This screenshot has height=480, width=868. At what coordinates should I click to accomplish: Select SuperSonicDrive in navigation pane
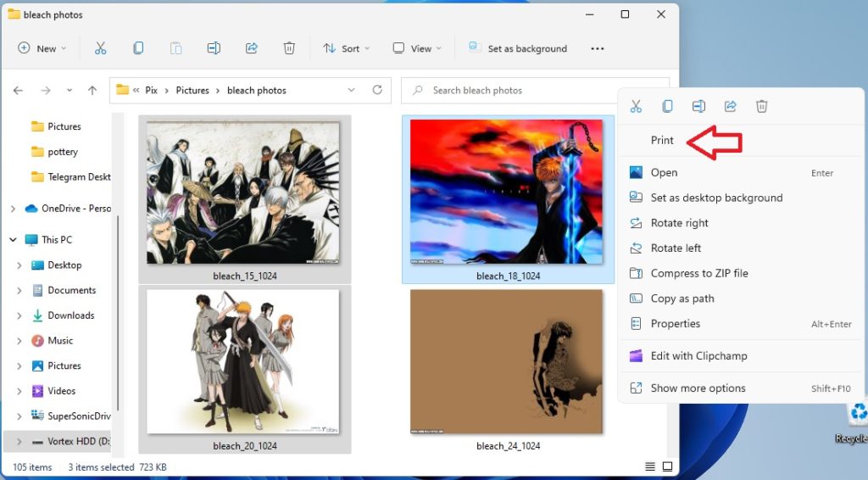coord(71,416)
